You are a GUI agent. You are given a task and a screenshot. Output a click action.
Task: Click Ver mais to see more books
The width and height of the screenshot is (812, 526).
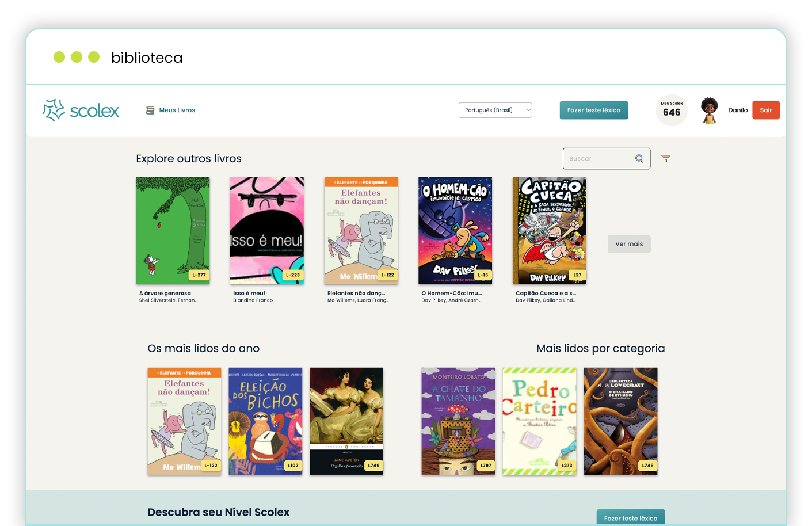click(x=629, y=243)
